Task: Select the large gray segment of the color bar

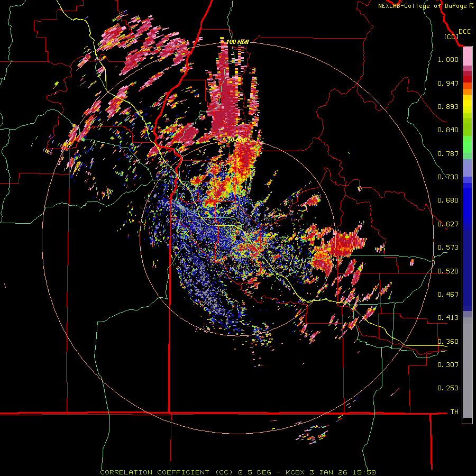Action: [467, 368]
